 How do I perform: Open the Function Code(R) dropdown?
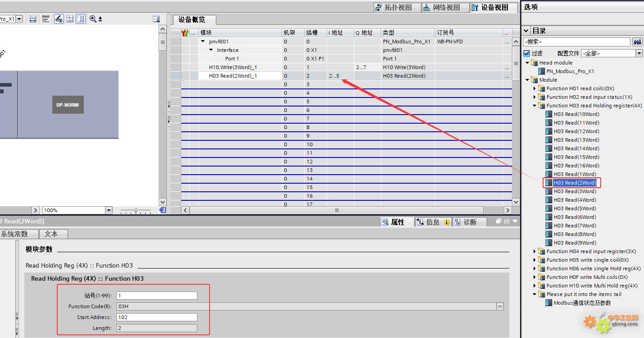click(x=499, y=306)
